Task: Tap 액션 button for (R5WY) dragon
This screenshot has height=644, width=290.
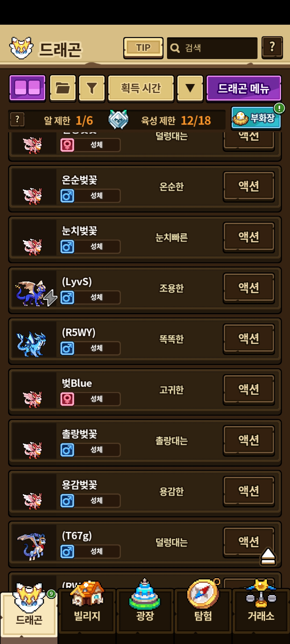Action: (x=249, y=339)
